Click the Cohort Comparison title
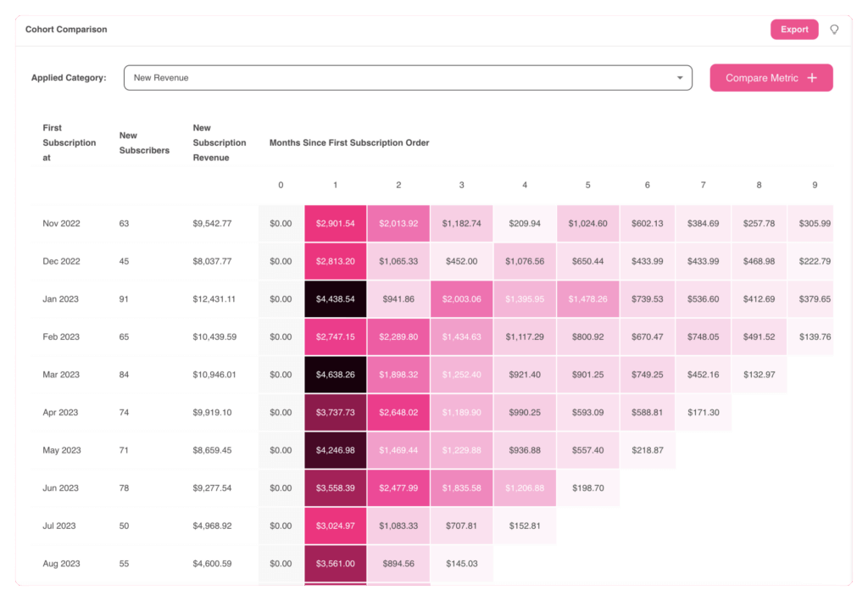The width and height of the screenshot is (868, 601). 65,29
